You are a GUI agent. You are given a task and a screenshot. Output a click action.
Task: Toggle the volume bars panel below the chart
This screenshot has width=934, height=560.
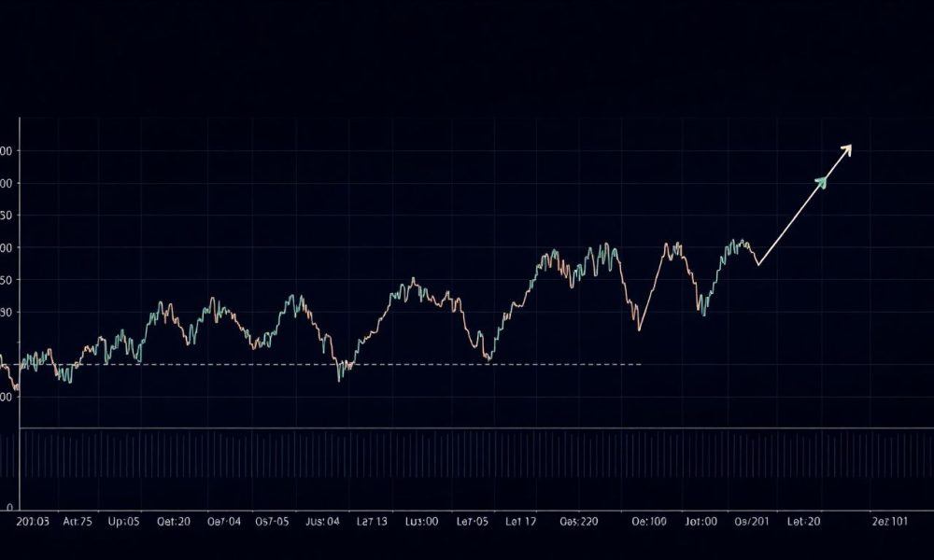pos(467,457)
